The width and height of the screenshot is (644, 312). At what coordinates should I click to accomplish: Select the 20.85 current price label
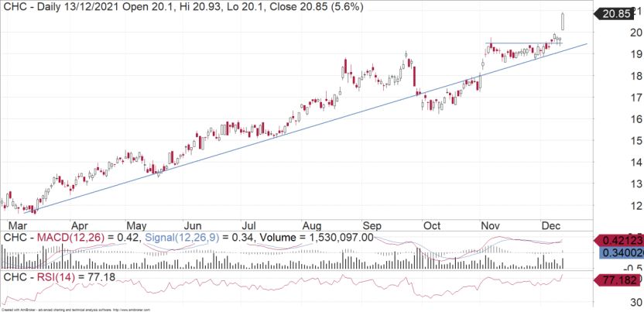click(616, 15)
